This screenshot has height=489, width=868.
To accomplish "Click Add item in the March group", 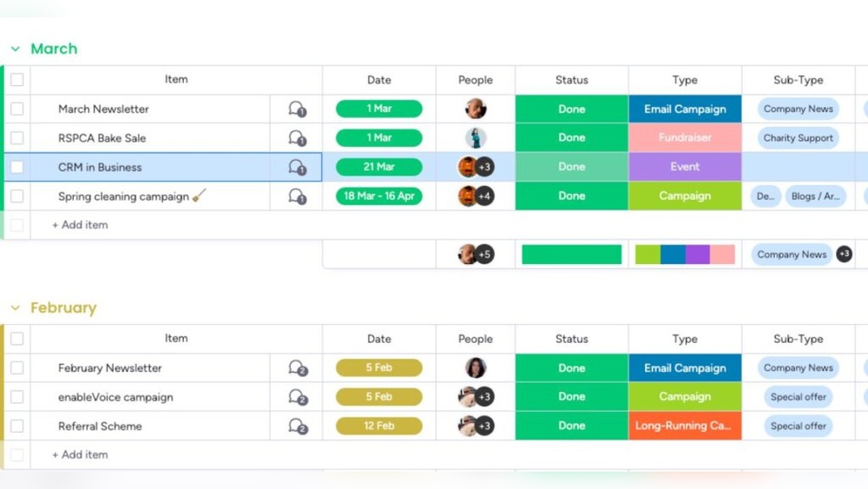I will point(81,225).
